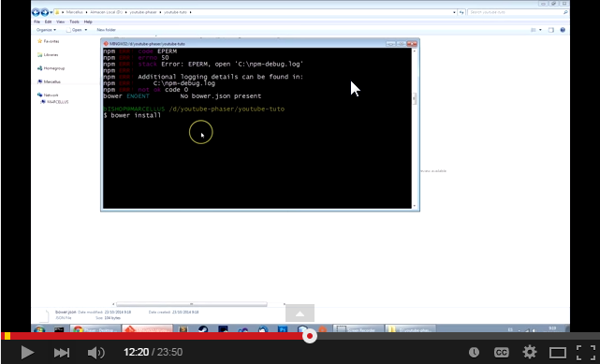Toggle closed captions
This screenshot has height=364, width=600.
(x=502, y=352)
